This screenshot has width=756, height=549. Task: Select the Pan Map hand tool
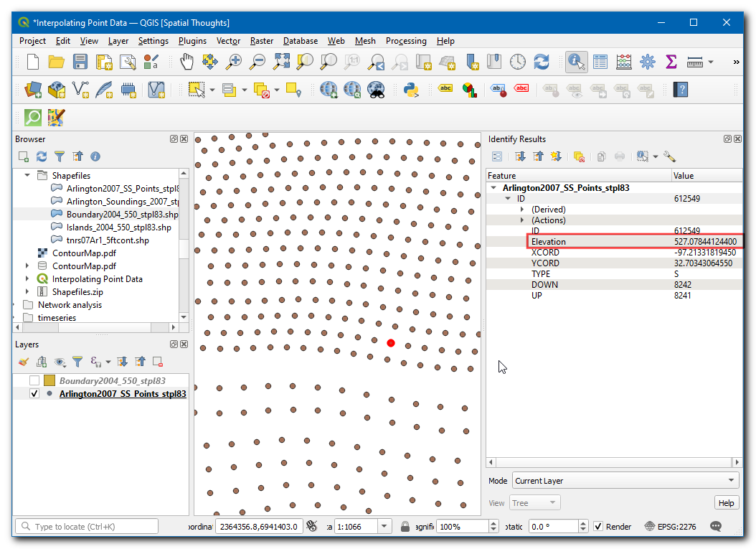coord(186,62)
